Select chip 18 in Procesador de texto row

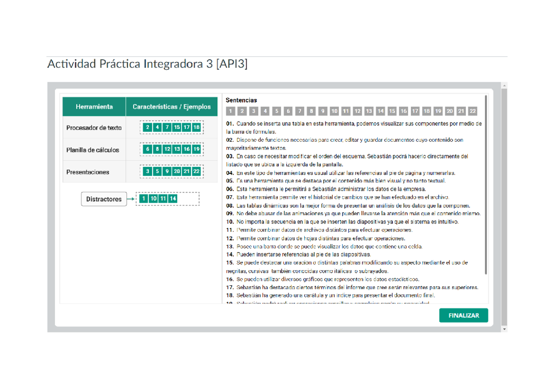pyautogui.click(x=197, y=127)
